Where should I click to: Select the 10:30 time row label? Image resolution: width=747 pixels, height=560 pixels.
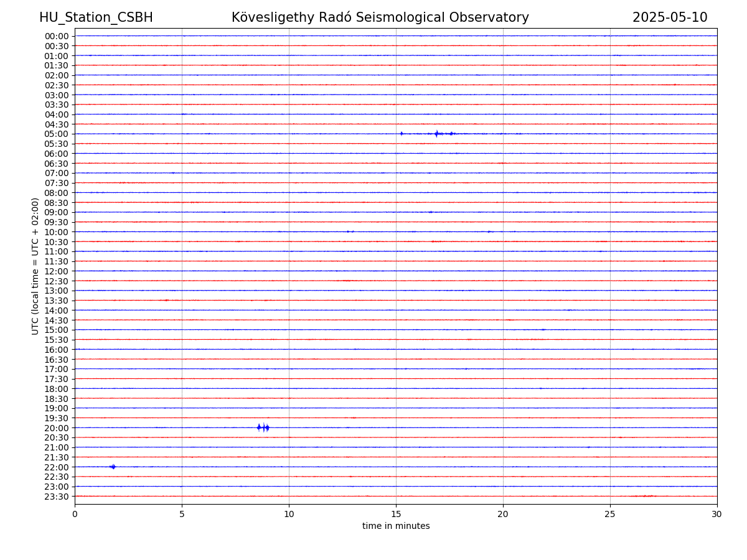tap(57, 242)
